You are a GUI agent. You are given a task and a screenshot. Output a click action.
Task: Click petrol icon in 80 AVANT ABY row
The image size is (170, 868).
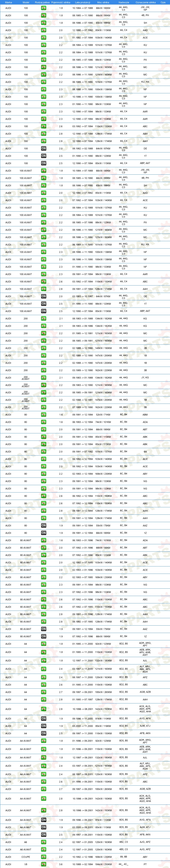tap(43, 577)
